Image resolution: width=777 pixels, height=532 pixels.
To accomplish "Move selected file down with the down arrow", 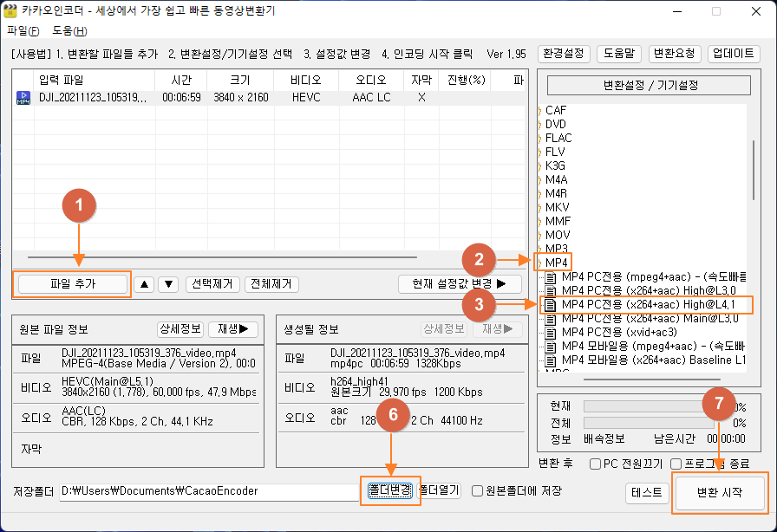I will coord(168,284).
